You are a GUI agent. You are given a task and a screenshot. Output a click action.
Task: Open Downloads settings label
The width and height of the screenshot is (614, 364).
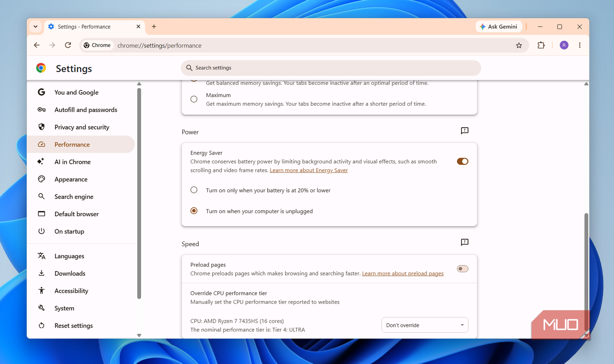[70, 274]
